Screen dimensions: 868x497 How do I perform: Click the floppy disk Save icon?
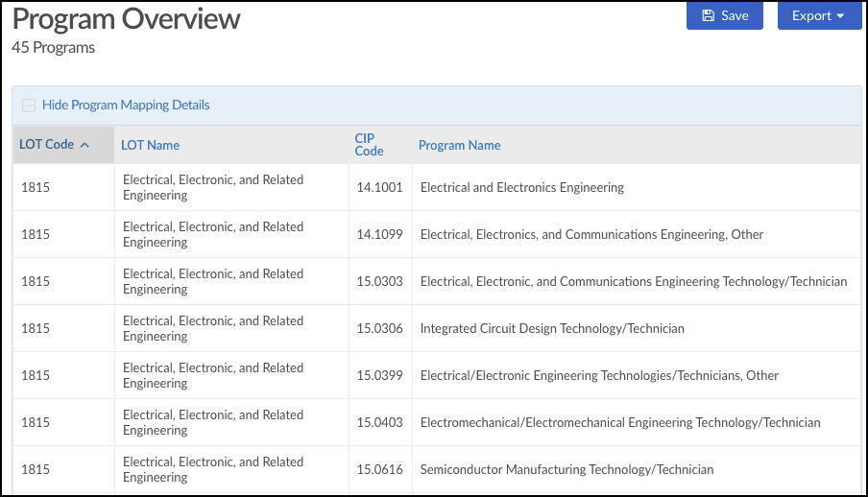pos(708,15)
